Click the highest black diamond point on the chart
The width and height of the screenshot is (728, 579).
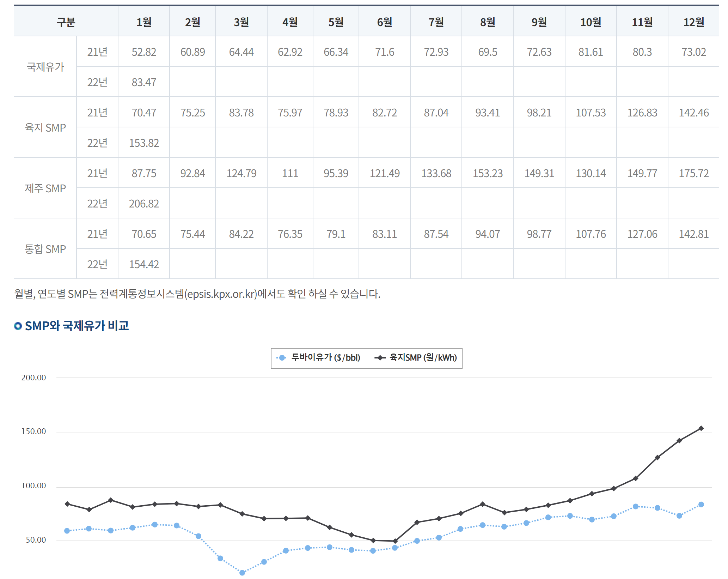[x=701, y=428]
